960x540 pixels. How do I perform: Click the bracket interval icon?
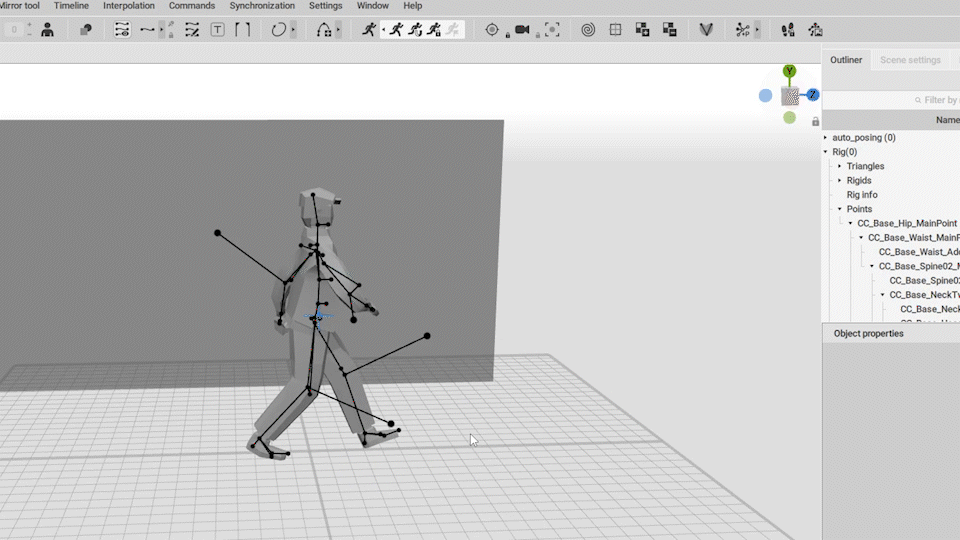[x=242, y=29]
